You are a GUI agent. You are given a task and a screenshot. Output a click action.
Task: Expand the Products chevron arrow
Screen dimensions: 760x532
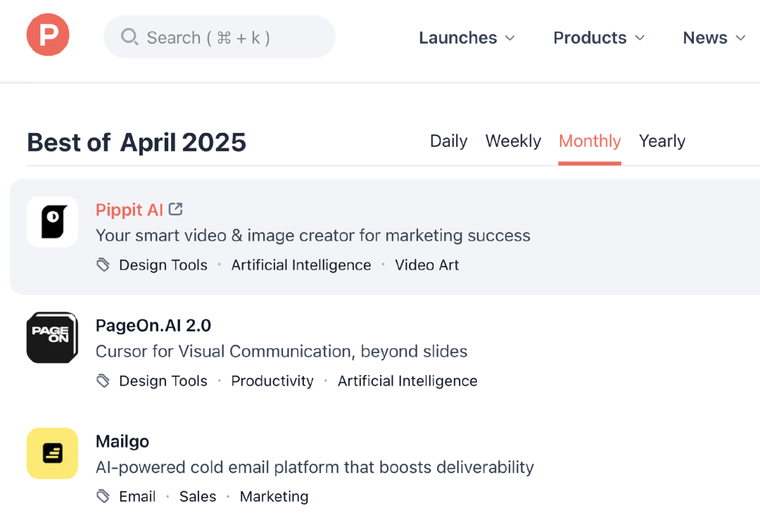point(640,38)
